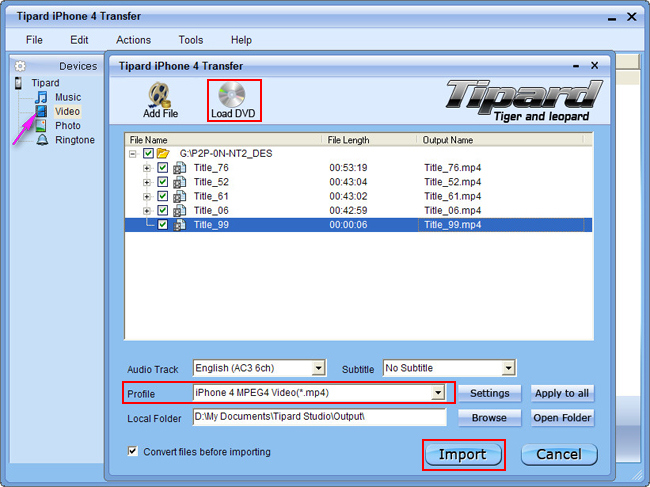Click the file icon beside Title_76
Image resolution: width=650 pixels, height=487 pixels.
179,168
